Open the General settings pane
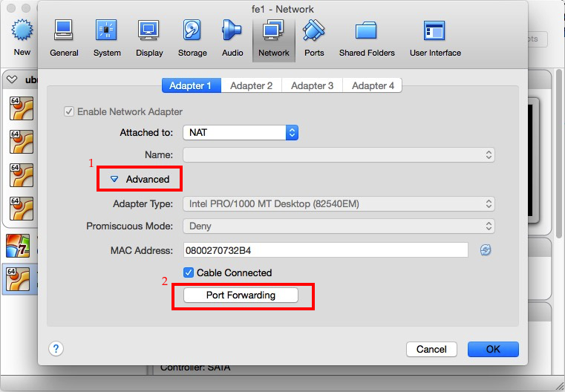This screenshot has width=565, height=392. 64,37
